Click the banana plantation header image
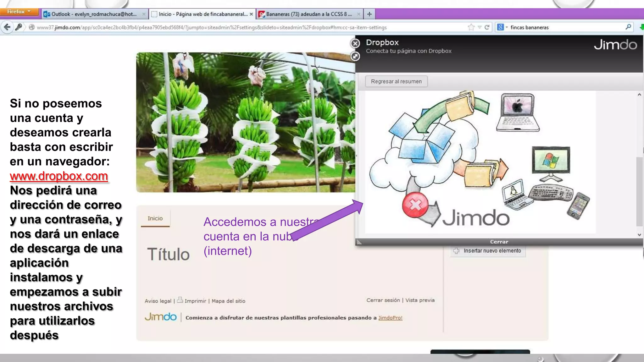 point(246,122)
